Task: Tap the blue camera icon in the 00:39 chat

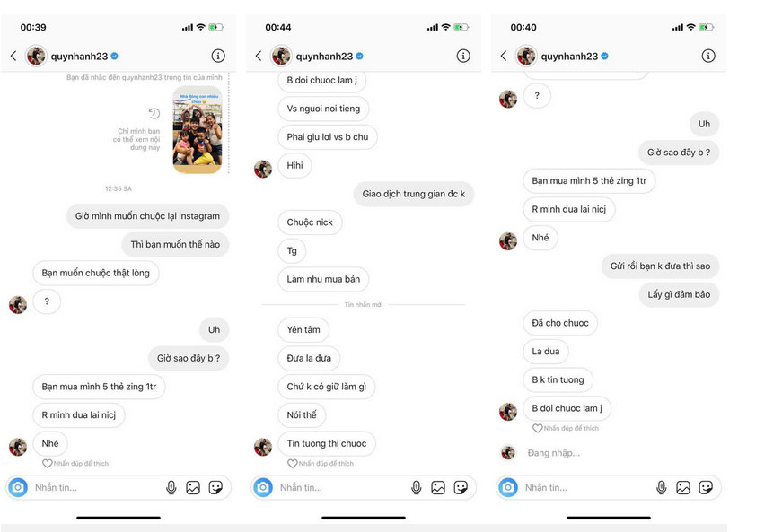Action: tap(18, 487)
